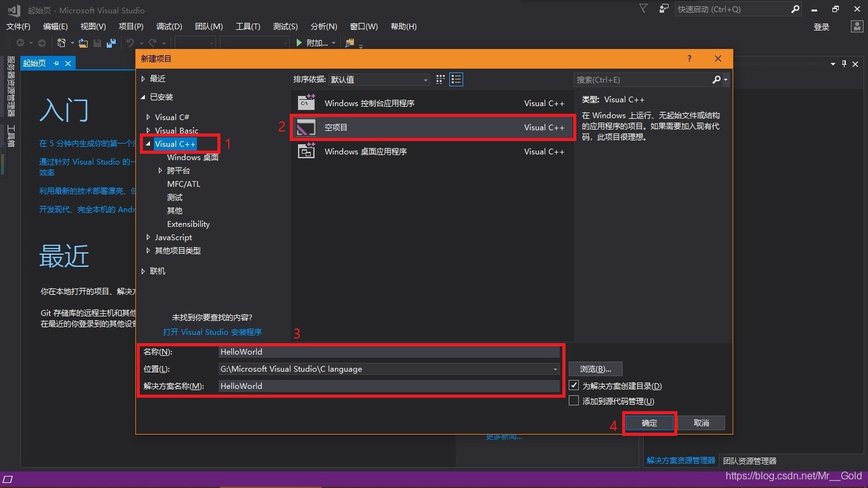The image size is (868, 488).
Task: Open the send feedback icon
Action: pos(664,9)
